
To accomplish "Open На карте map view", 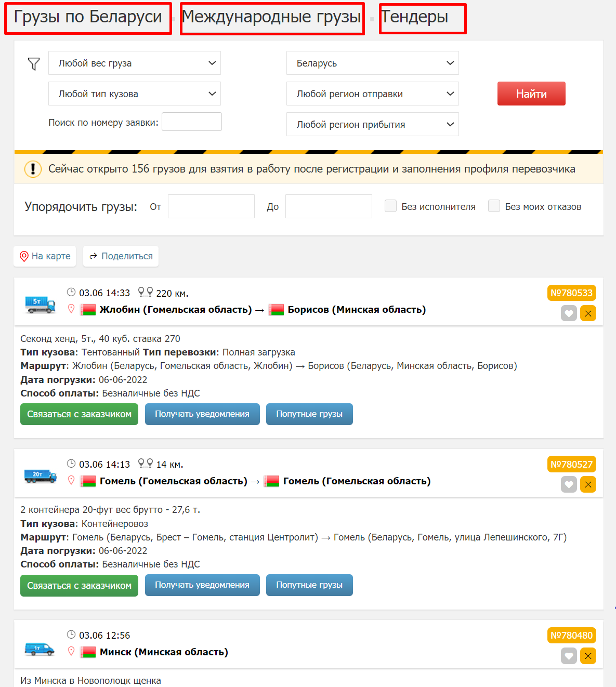I will (x=45, y=256).
